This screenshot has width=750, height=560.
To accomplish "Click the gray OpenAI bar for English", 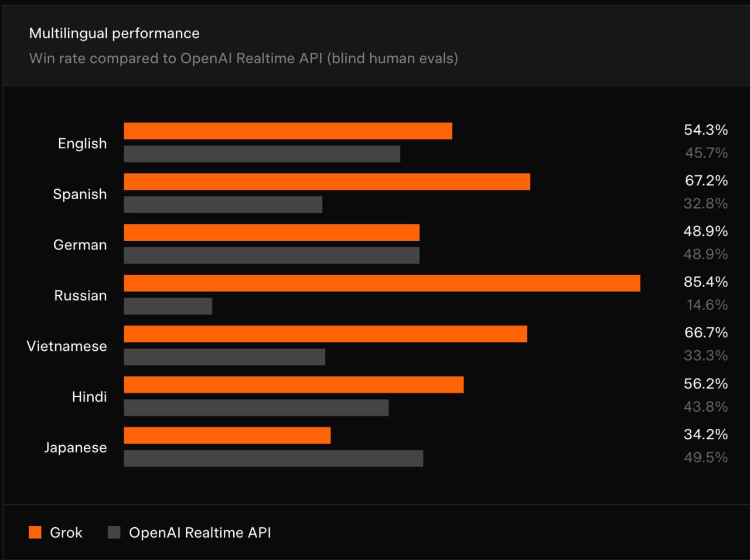I will pyautogui.click(x=262, y=154).
